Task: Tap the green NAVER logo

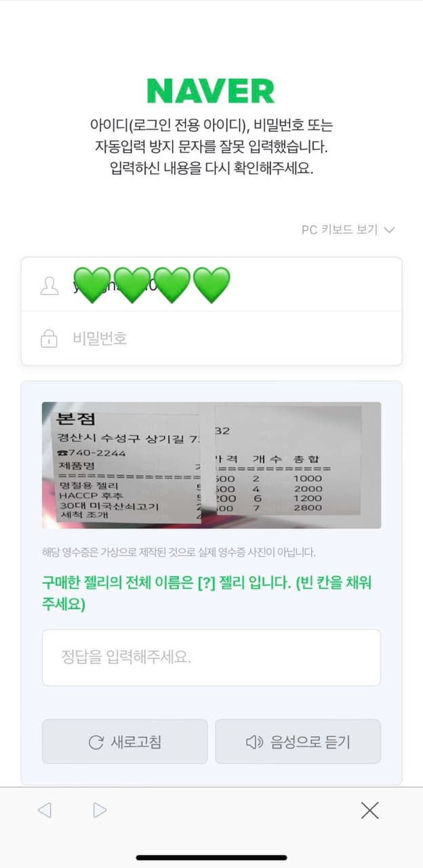Action: [x=211, y=91]
